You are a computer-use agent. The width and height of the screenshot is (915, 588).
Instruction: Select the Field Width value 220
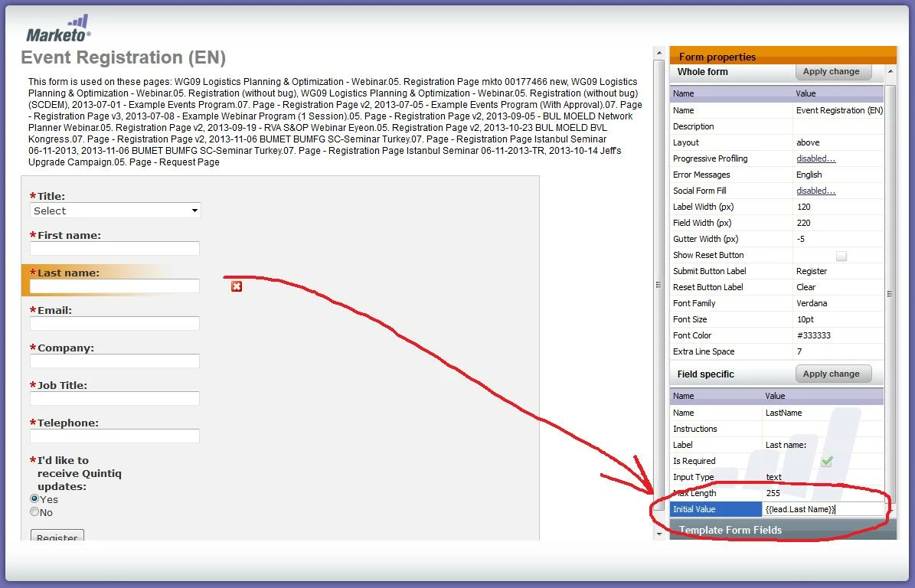[803, 223]
